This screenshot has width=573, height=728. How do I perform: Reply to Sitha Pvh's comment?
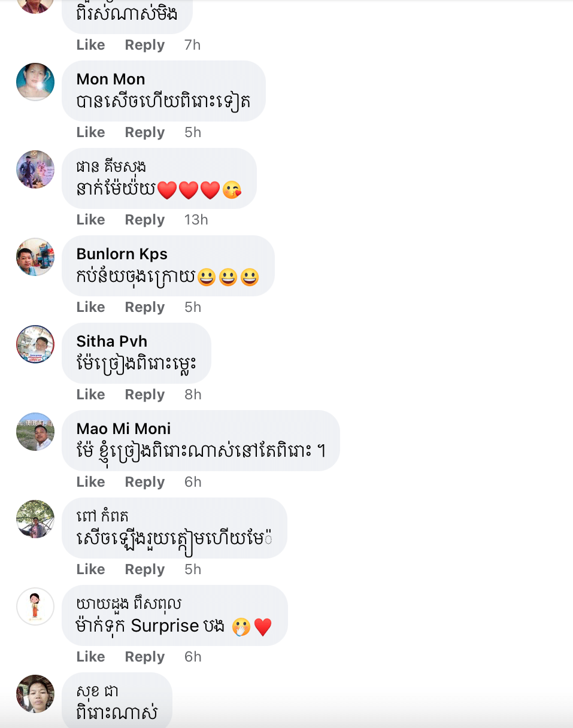click(144, 395)
